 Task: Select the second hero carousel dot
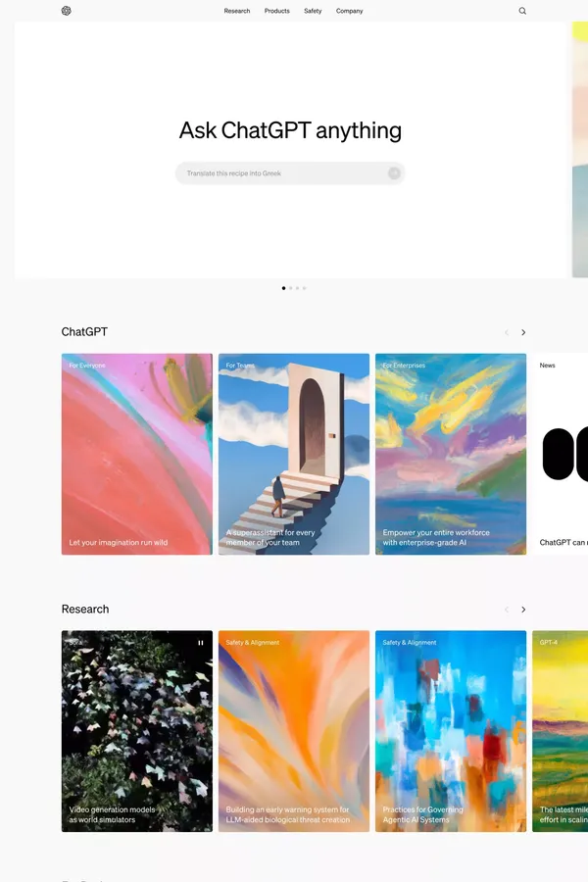(x=290, y=288)
